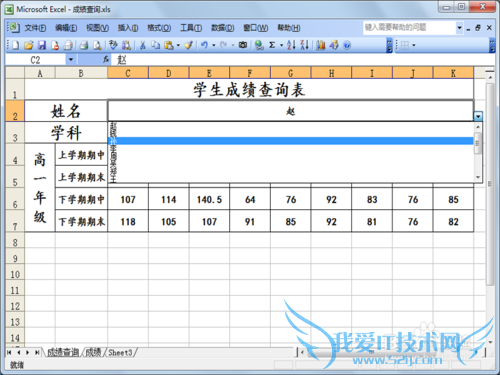The image size is (500, 375).
Task: Click the Excel document icon beside 文件
Action: 14,27
